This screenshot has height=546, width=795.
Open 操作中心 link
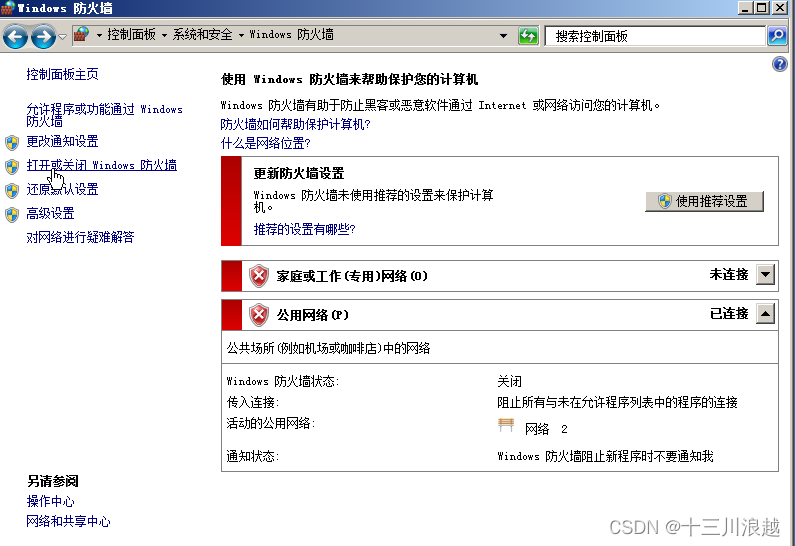(x=50, y=501)
